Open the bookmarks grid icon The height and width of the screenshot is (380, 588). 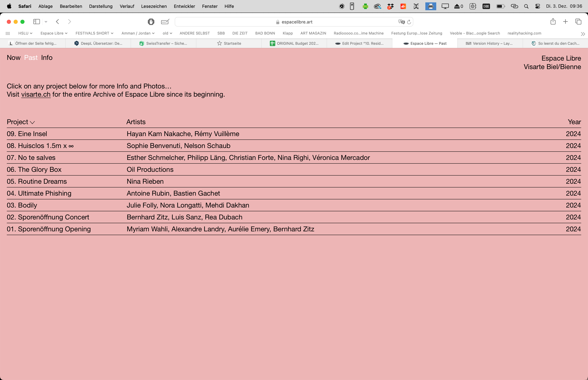click(x=8, y=33)
